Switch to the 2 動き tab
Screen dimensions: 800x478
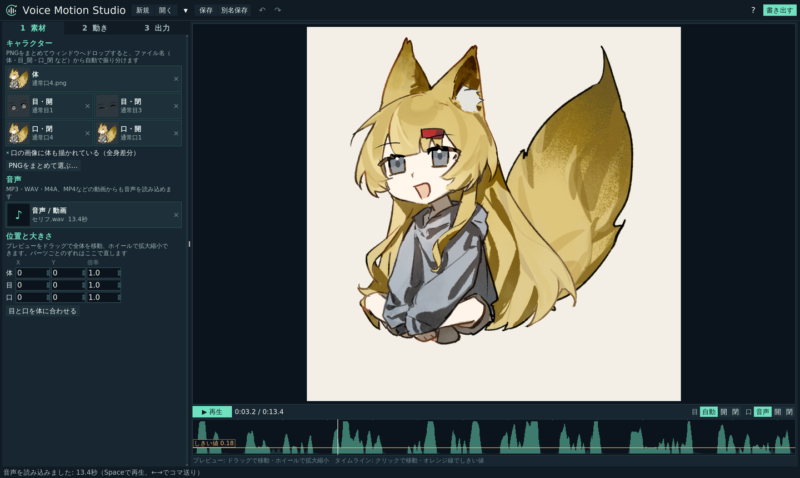pos(95,28)
